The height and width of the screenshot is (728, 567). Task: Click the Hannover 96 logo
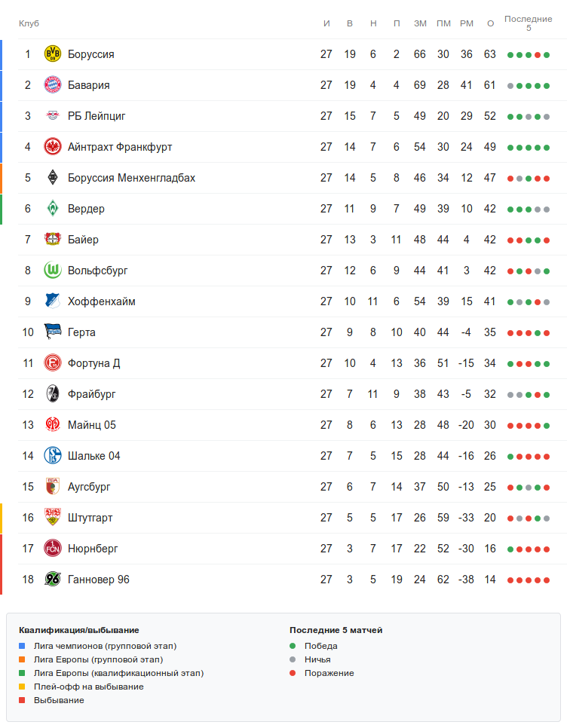52,580
